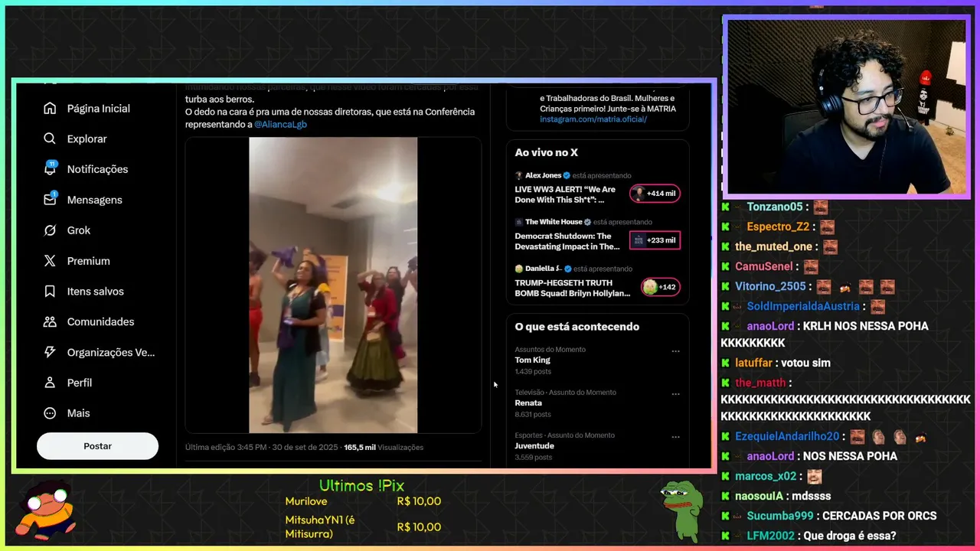980x551 pixels.
Task: Click the Explorar search icon
Action: pyautogui.click(x=50, y=139)
